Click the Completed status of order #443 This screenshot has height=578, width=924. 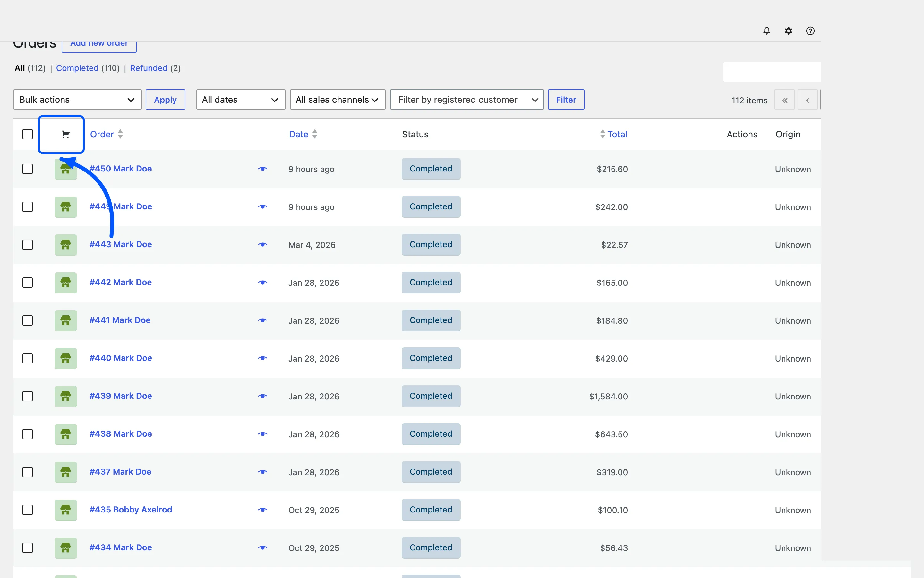pyautogui.click(x=431, y=244)
